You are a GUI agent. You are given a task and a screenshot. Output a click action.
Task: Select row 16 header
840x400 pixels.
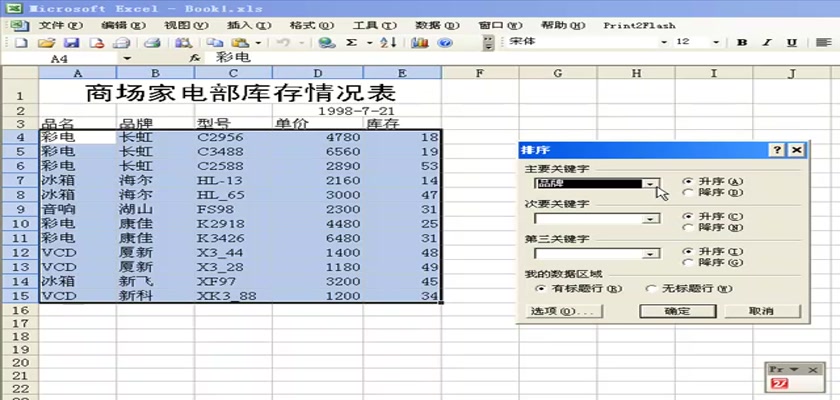coord(20,310)
